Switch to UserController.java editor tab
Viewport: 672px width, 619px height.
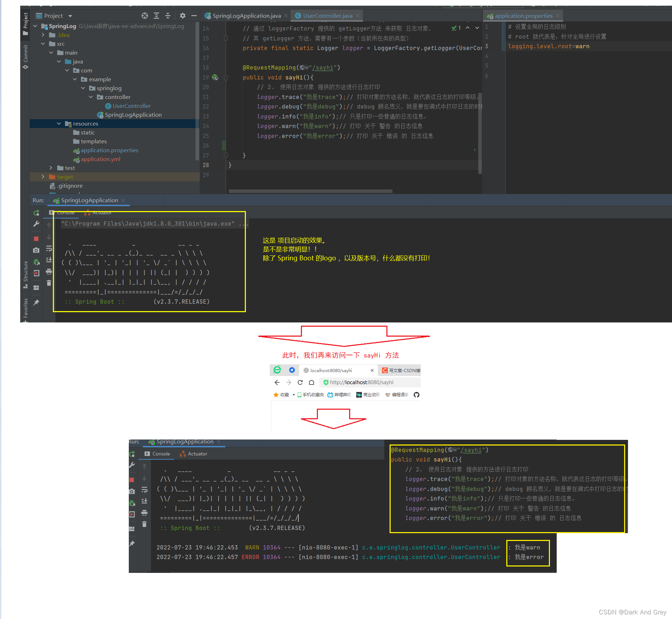328,16
